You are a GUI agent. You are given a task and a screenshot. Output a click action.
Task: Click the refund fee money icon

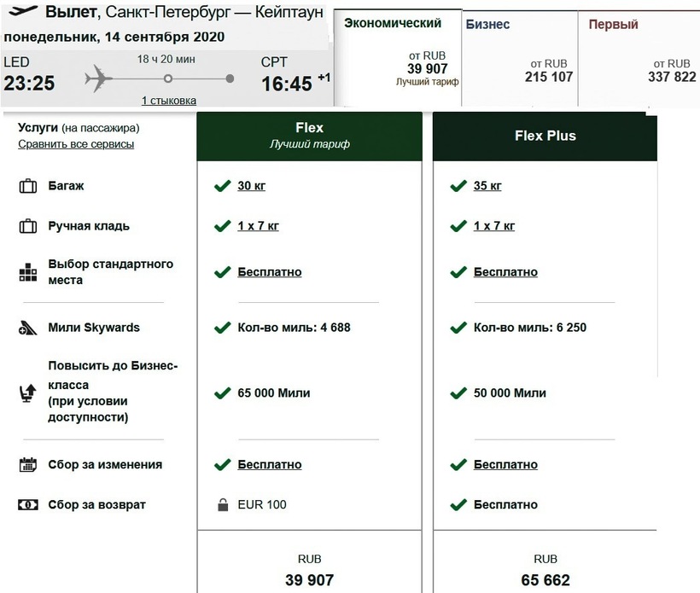point(28,505)
